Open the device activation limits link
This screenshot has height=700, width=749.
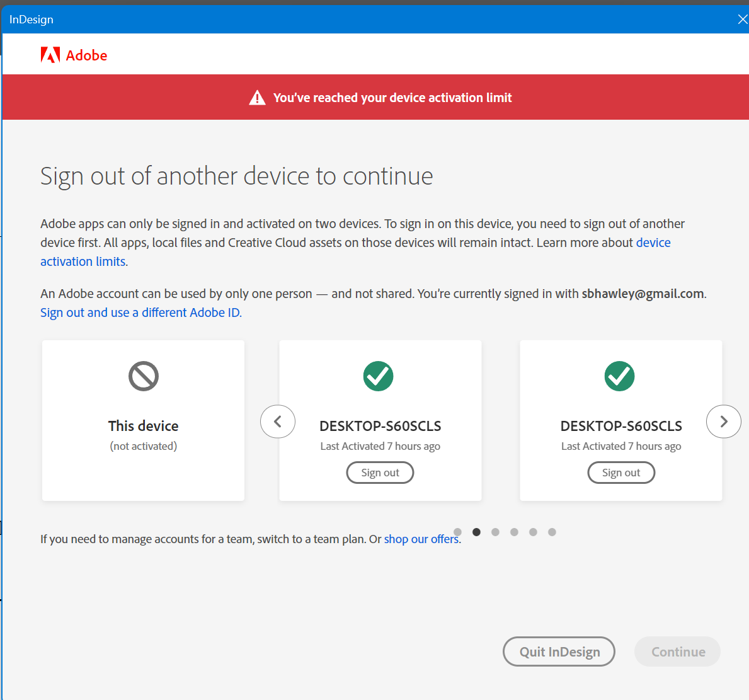(83, 261)
